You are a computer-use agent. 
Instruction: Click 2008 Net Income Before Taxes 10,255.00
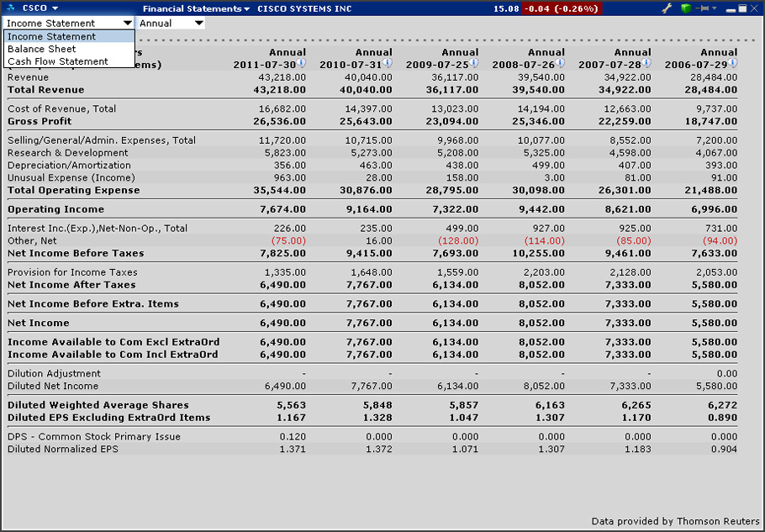[539, 253]
